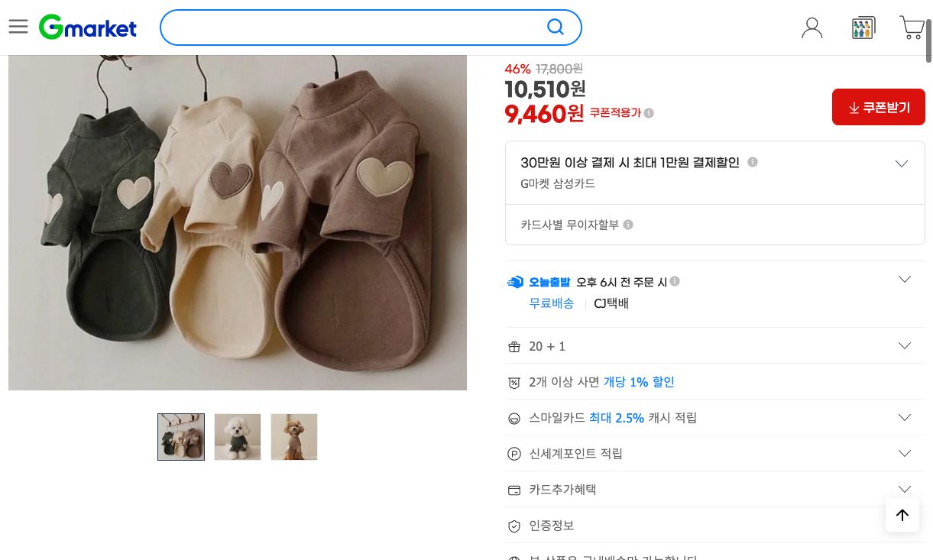
Task: Click the info tooltip beside 쿠폰적용가
Action: point(648,112)
